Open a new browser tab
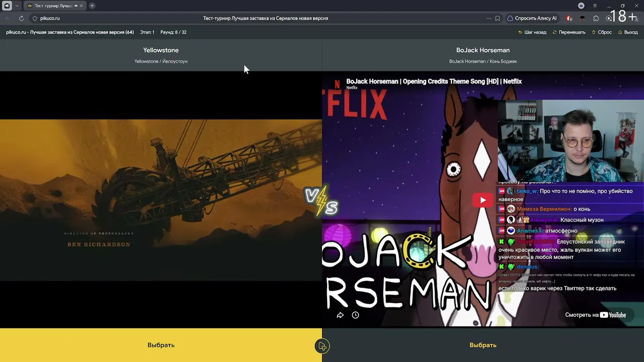644x362 pixels. [92, 6]
